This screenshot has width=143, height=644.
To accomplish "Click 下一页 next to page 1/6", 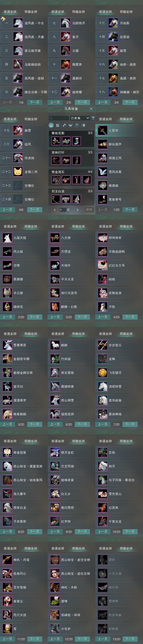I will click(x=35, y=102).
